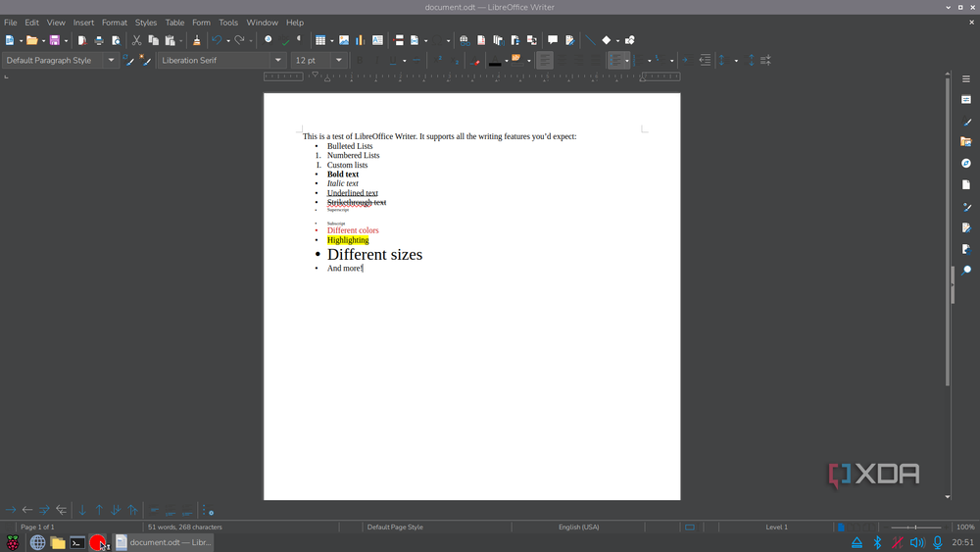Expand the Save options dropdown arrow
This screenshot has width=980, height=552.
(x=66, y=40)
